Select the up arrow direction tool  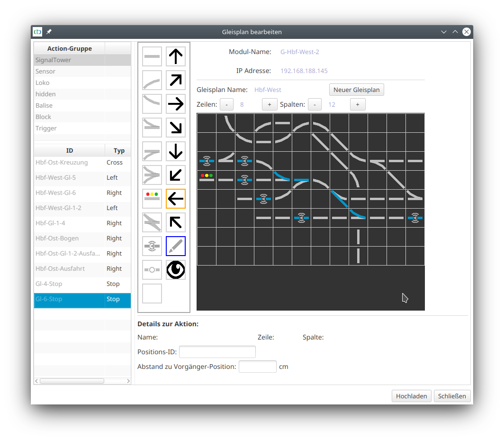pos(176,56)
